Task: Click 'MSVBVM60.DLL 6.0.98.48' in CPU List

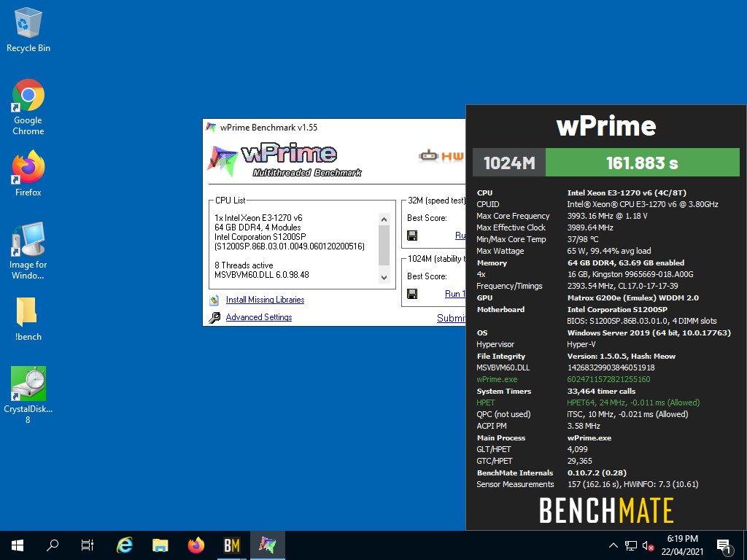Action: [262, 275]
